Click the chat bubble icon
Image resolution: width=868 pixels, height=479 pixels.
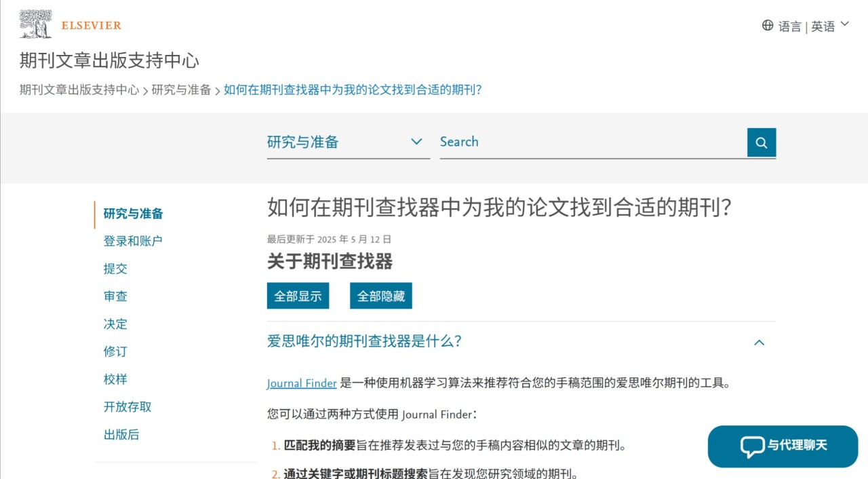[x=752, y=446]
